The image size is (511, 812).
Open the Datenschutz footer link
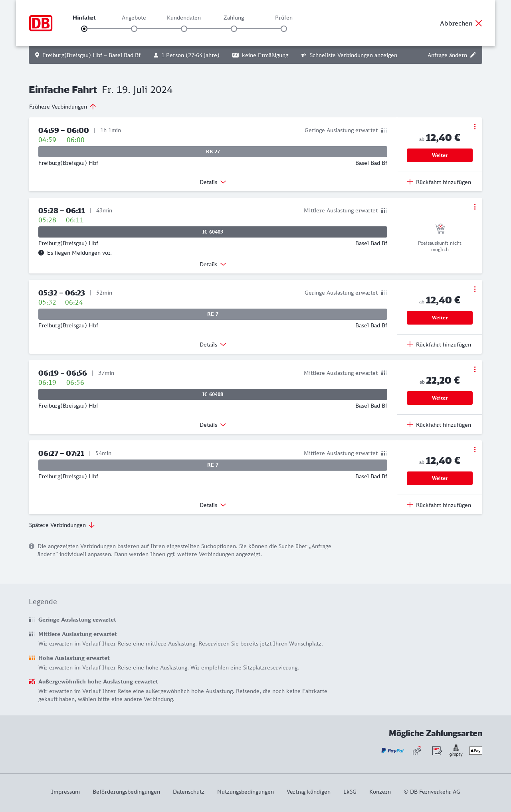[188, 792]
